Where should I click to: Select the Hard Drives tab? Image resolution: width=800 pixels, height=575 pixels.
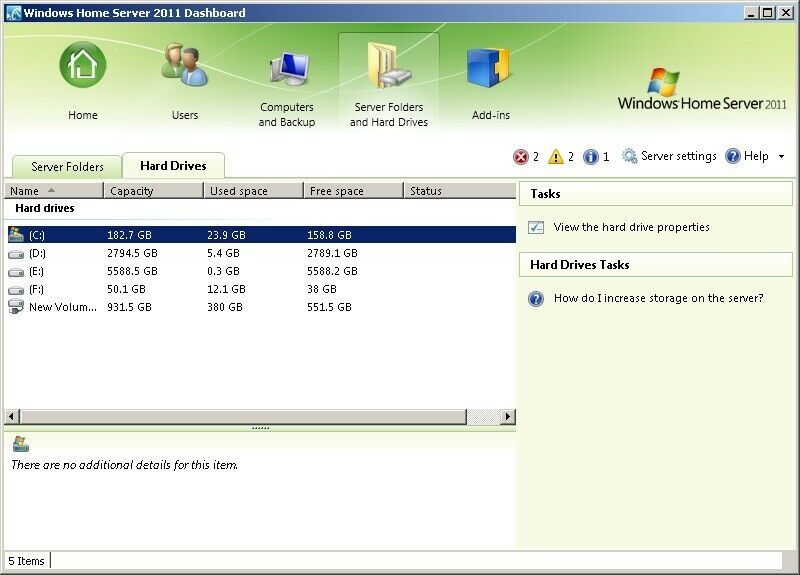(173, 165)
